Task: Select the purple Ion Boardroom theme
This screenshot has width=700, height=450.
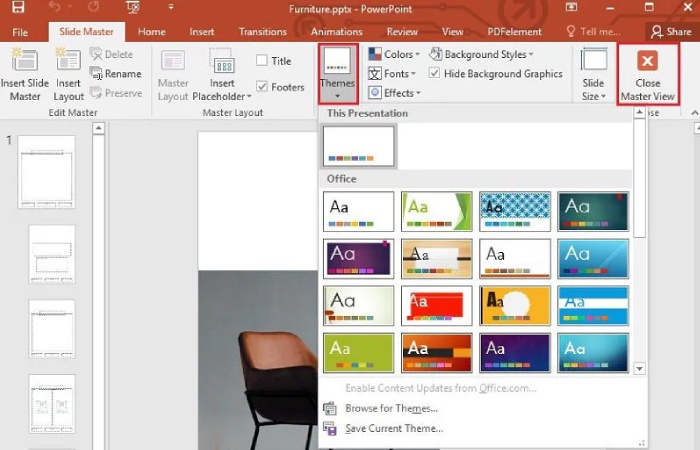Action: (x=358, y=258)
